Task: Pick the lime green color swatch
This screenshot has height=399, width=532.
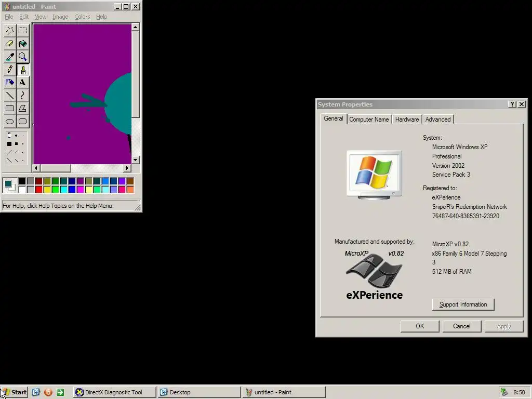Action: pyautogui.click(x=55, y=189)
